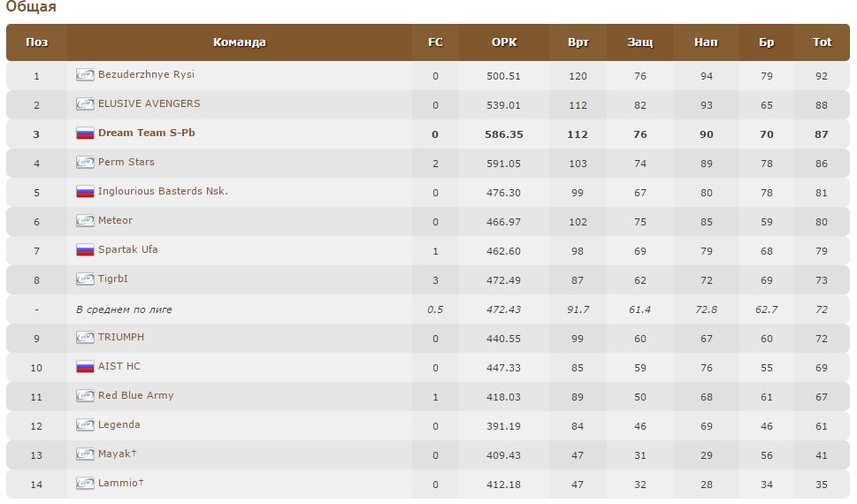The height and width of the screenshot is (504, 857).
Task: Click the logo icon next to Perm Stars
Action: pyautogui.click(x=85, y=163)
